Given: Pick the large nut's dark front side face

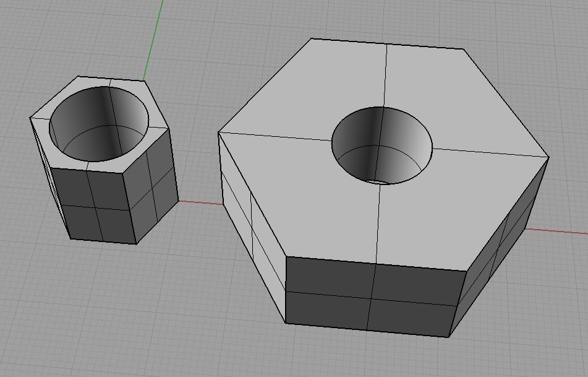Looking at the screenshot, I should point(371,297).
